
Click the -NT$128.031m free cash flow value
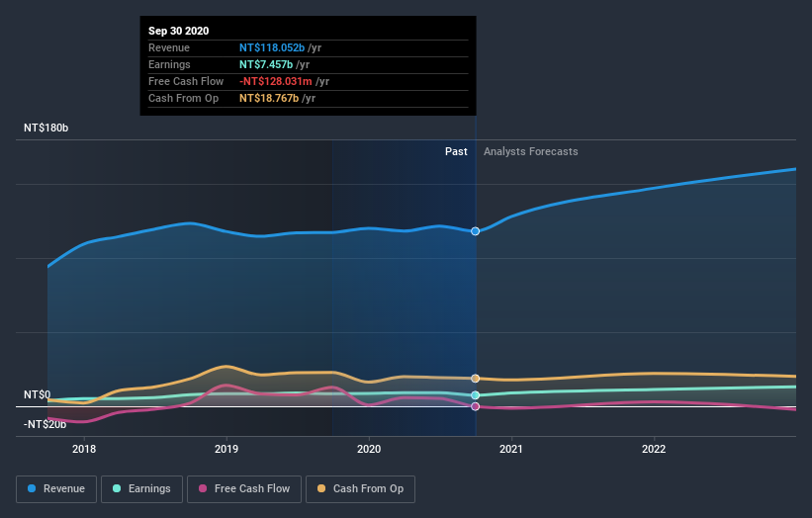pos(276,81)
